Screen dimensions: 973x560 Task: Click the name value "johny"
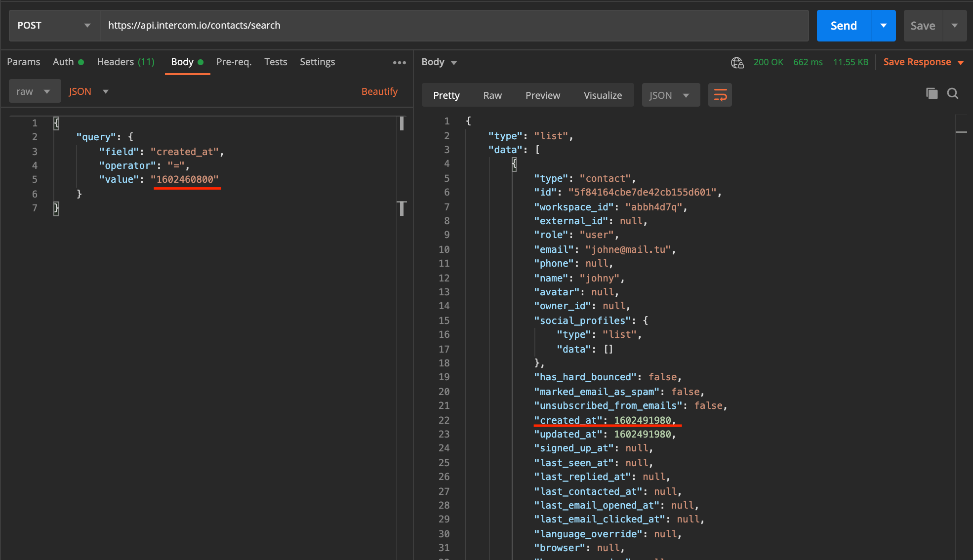pyautogui.click(x=599, y=279)
